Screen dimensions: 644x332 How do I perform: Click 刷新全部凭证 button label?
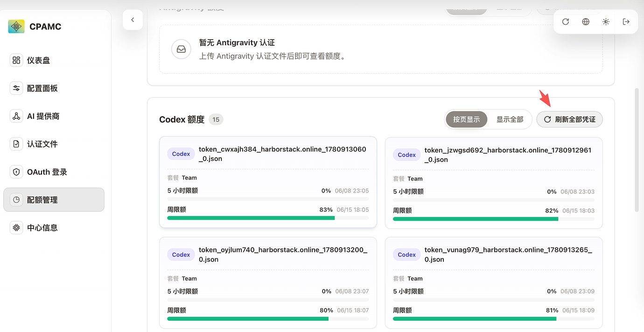click(x=575, y=119)
